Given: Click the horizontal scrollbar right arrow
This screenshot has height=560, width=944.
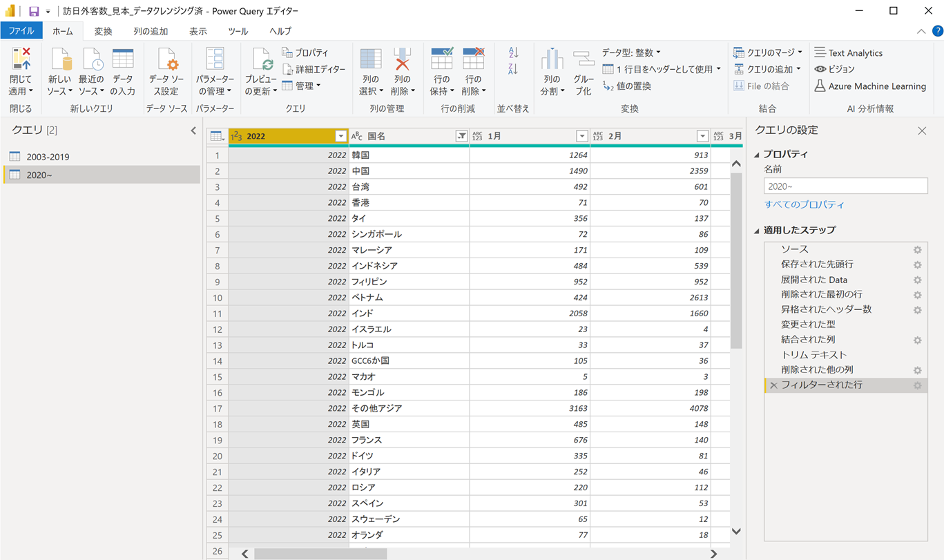Looking at the screenshot, I should point(713,554).
